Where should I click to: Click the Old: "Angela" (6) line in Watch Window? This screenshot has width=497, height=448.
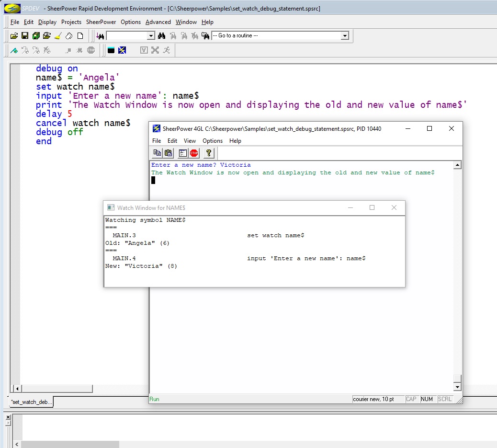coord(137,243)
